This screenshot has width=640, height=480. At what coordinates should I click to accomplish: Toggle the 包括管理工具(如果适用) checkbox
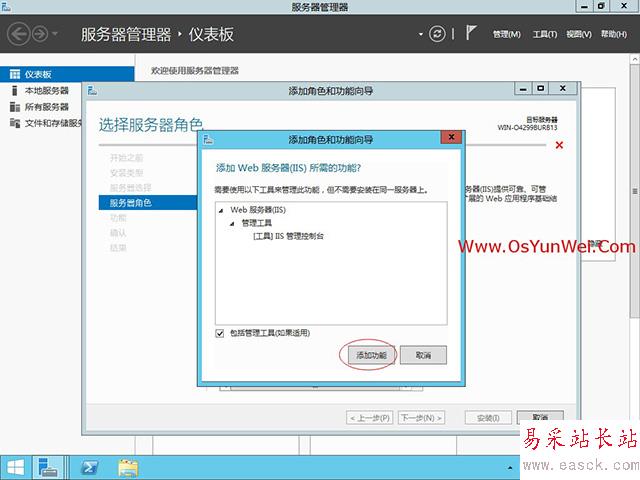(x=220, y=333)
